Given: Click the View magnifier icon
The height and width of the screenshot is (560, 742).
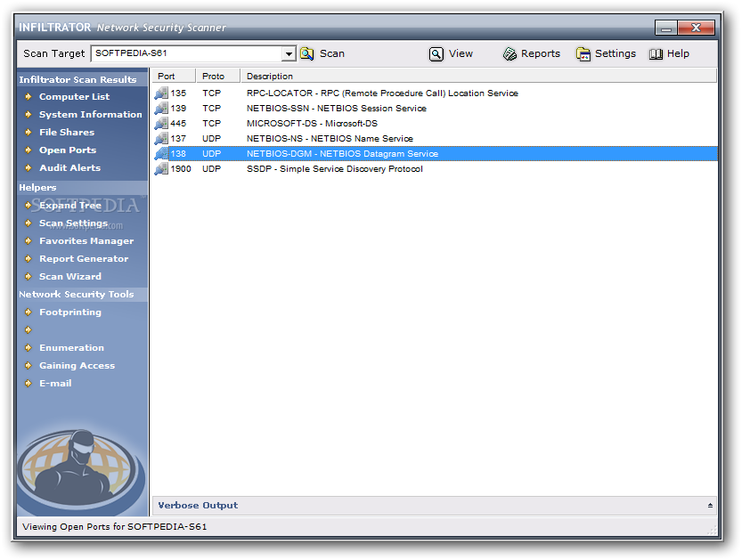Looking at the screenshot, I should coord(436,54).
